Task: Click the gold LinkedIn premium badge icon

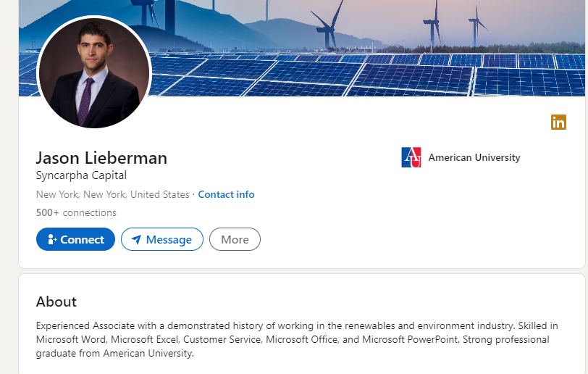Action: 558,122
